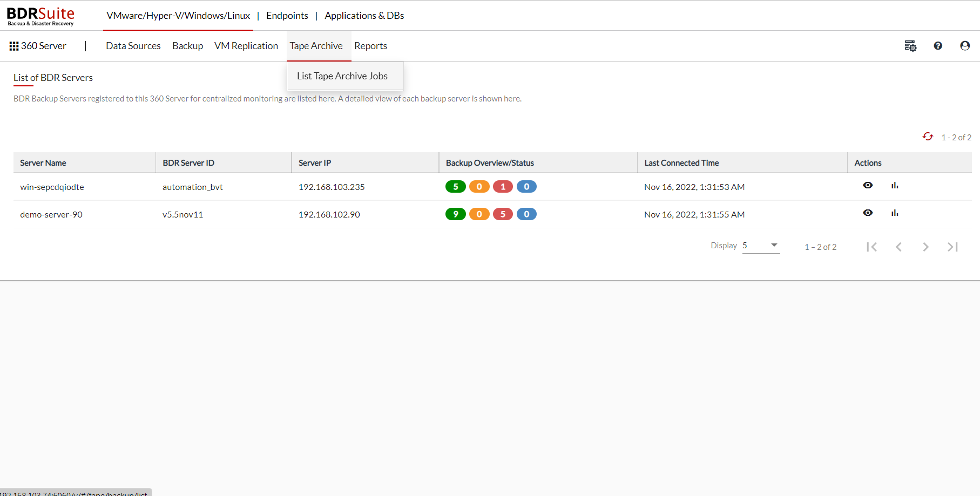This screenshot has width=980, height=496.
Task: Click the 360 Server label
Action: click(x=44, y=46)
